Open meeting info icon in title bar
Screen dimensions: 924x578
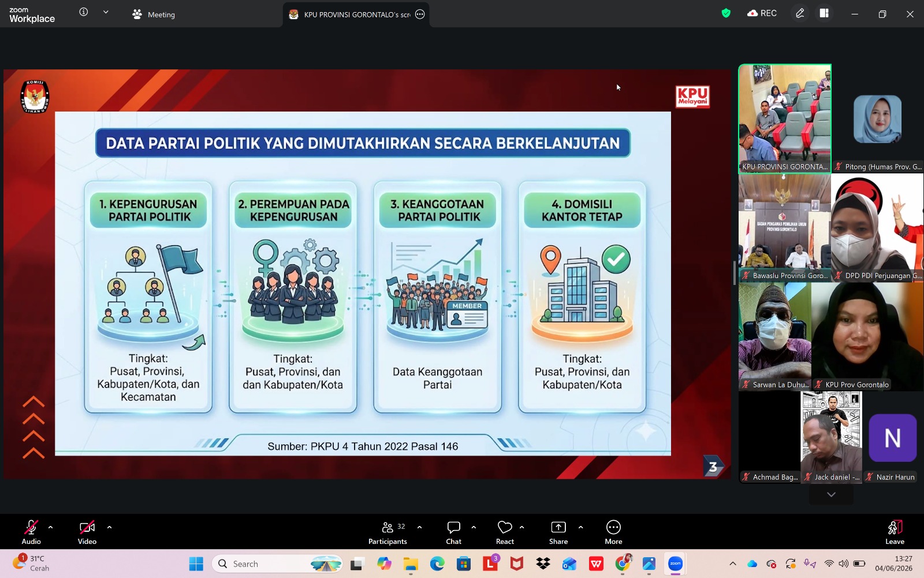point(84,12)
